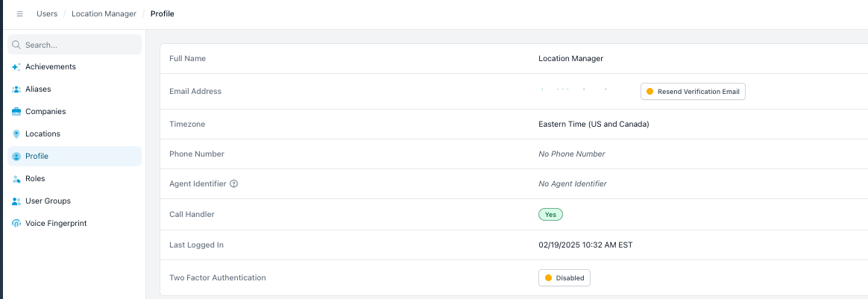Click the search magnifier icon
The width and height of the screenshot is (868, 299).
coord(16,45)
